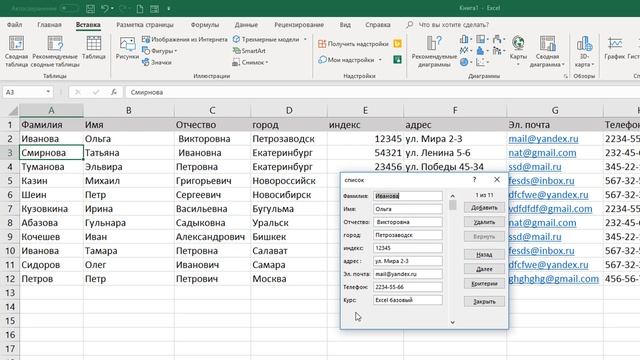
Task: Click Удалить in the form dialog
Action: pyautogui.click(x=484, y=222)
